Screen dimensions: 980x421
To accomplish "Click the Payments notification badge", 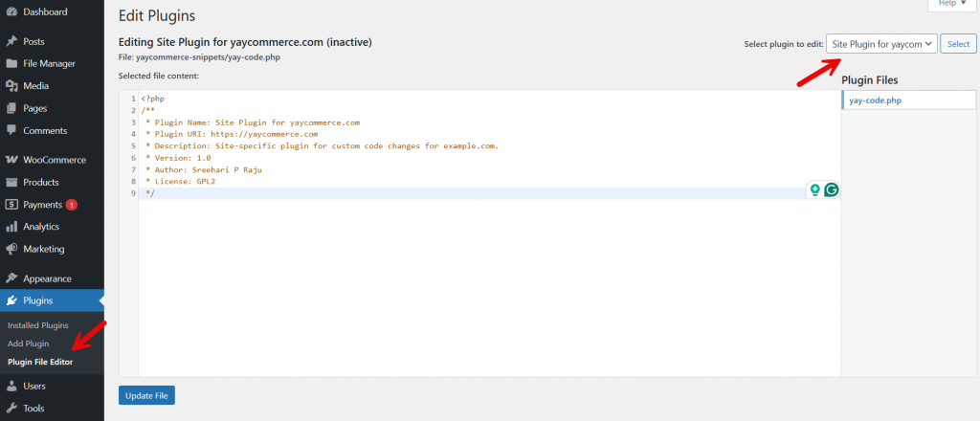I will pos(71,205).
